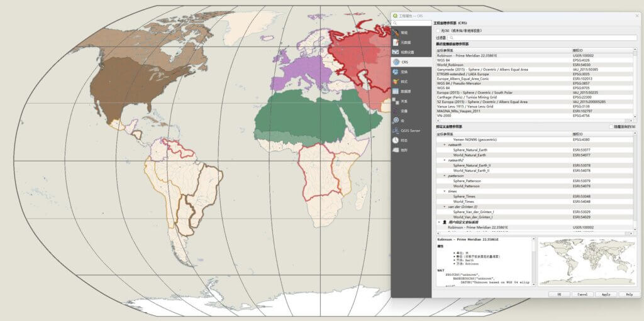Open the 样式 Styles page icon
The width and height of the screenshot is (644, 321).
pyautogui.click(x=396, y=82)
